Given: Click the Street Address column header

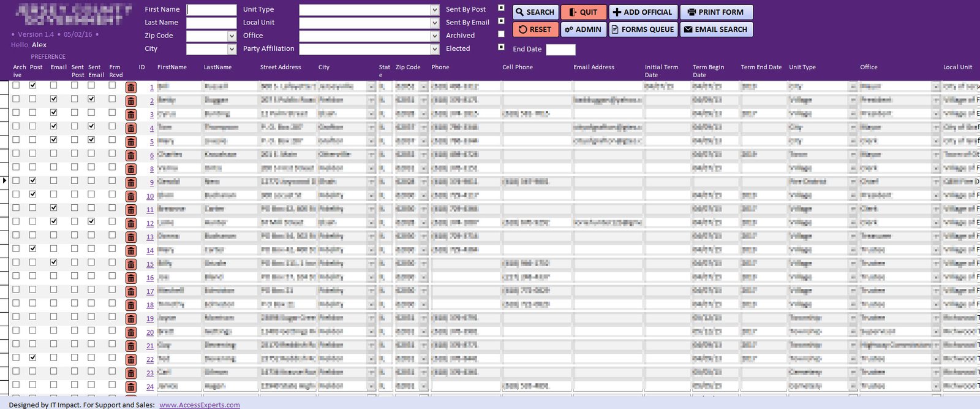Looking at the screenshot, I should (x=281, y=67).
